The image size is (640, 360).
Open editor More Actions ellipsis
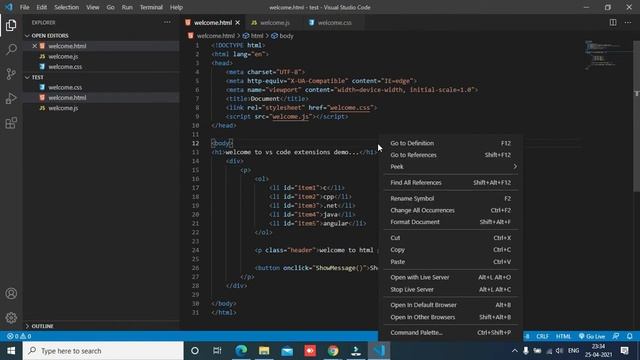click(x=628, y=22)
